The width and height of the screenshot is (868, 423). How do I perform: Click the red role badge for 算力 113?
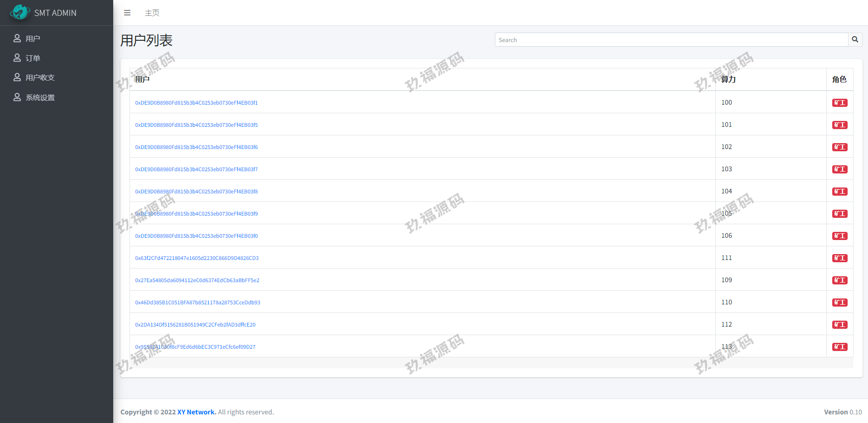(839, 347)
